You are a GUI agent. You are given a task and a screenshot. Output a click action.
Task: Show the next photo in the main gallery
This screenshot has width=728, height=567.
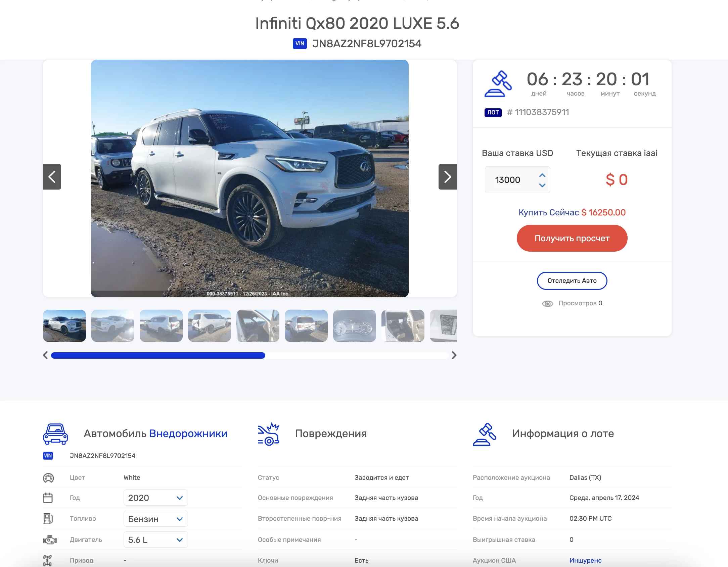click(447, 177)
